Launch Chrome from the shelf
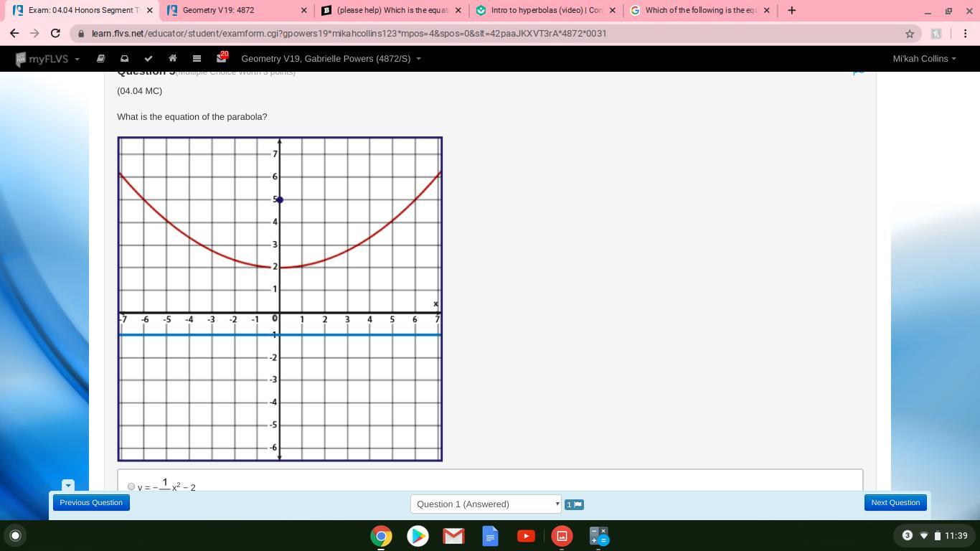This screenshot has height=551, width=980. (381, 536)
